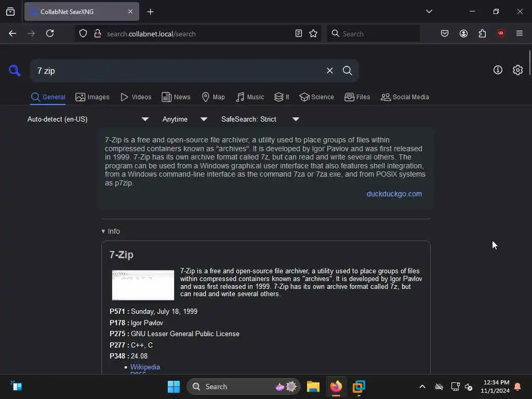
Task: Open the Windows Start menu
Action: pyautogui.click(x=174, y=387)
